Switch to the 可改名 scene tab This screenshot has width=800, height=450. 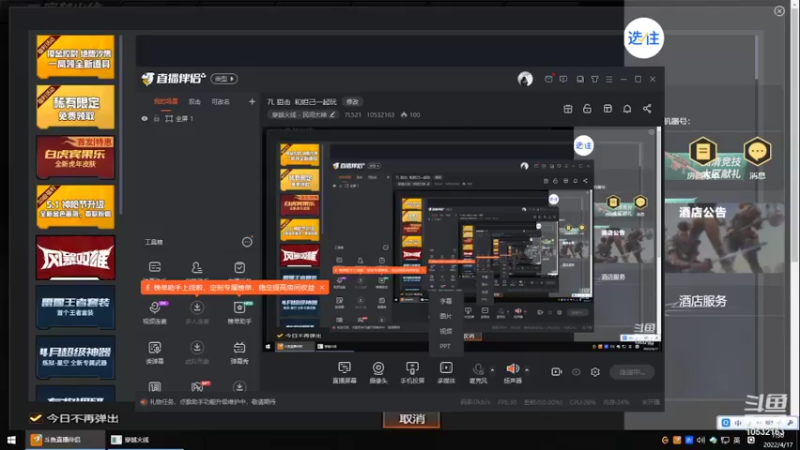tap(220, 102)
